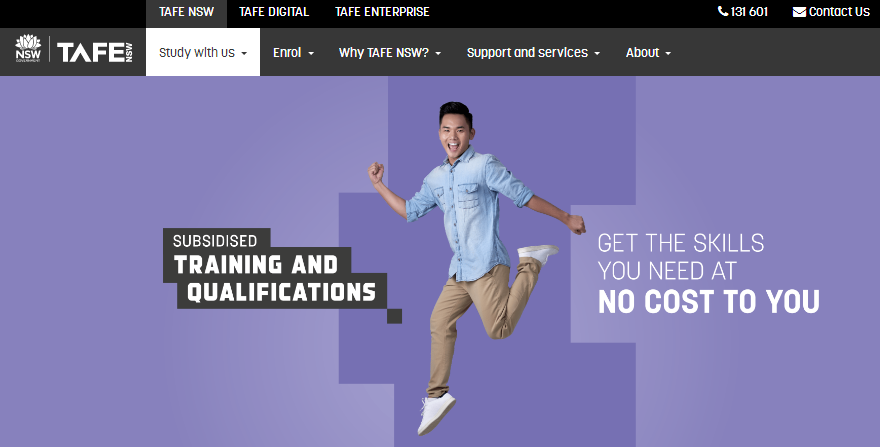Click the envelope icon beside Contact Us
The height and width of the screenshot is (447, 880).
pos(799,12)
